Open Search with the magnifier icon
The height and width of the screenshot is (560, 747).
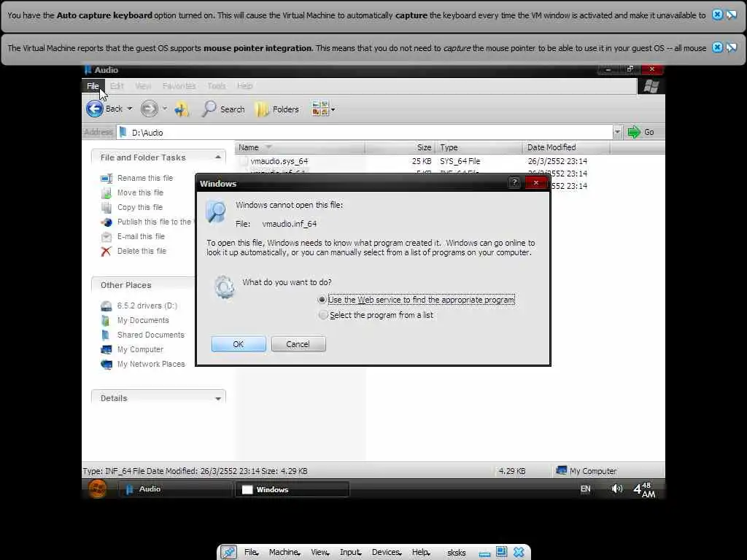(209, 109)
